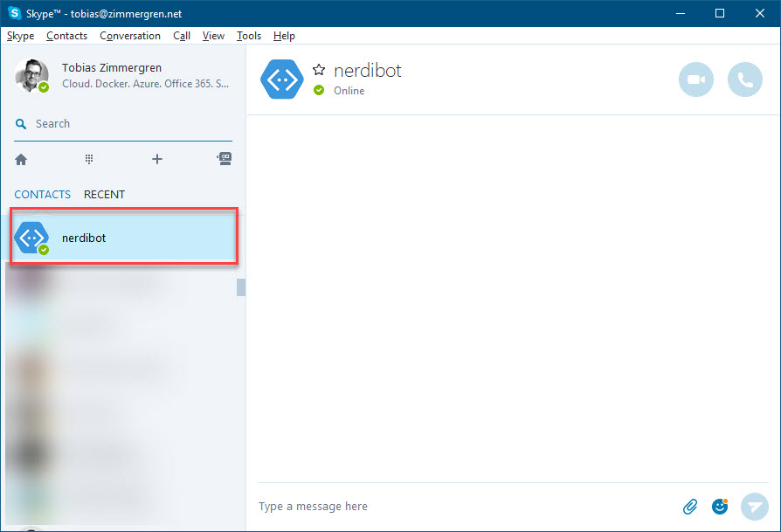The height and width of the screenshot is (532, 781).
Task: Click the search magnifier icon
Action: click(21, 124)
